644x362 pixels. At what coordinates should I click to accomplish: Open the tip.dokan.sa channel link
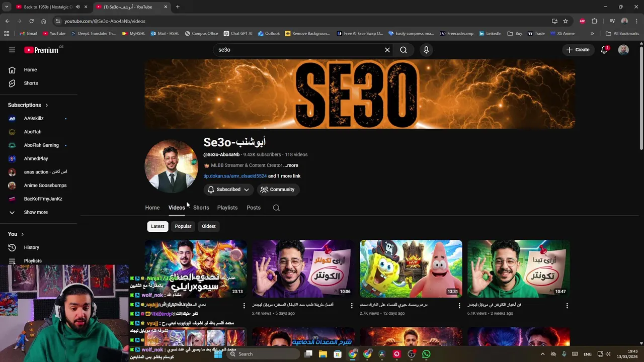235,176
